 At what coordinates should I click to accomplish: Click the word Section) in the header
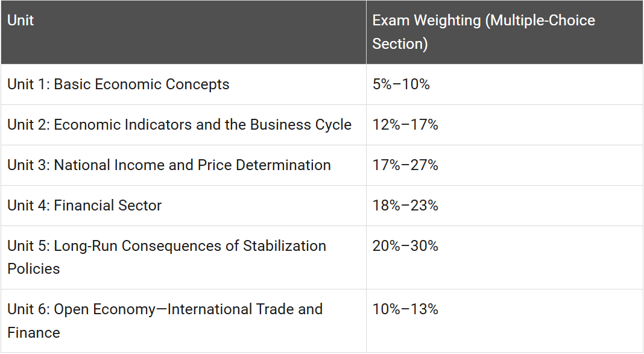(400, 44)
